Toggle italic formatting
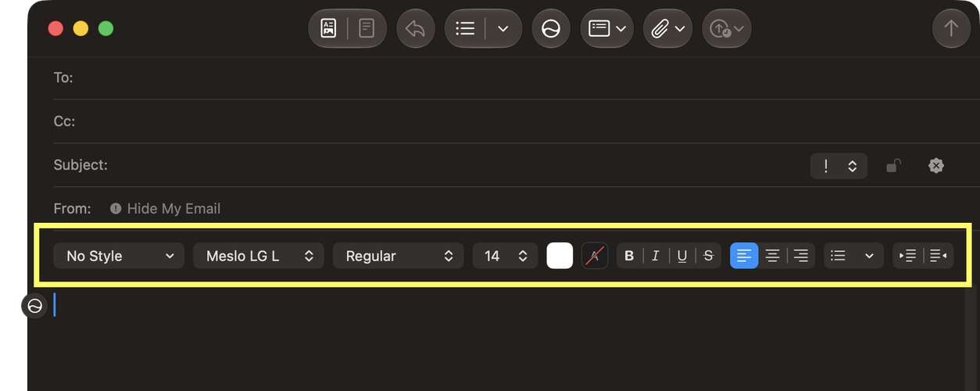980x391 pixels. pos(656,256)
